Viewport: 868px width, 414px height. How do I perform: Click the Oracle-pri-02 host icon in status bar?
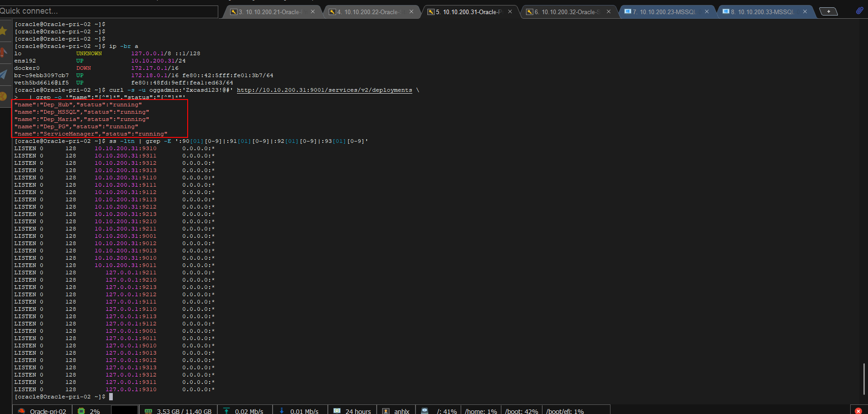tap(21, 411)
